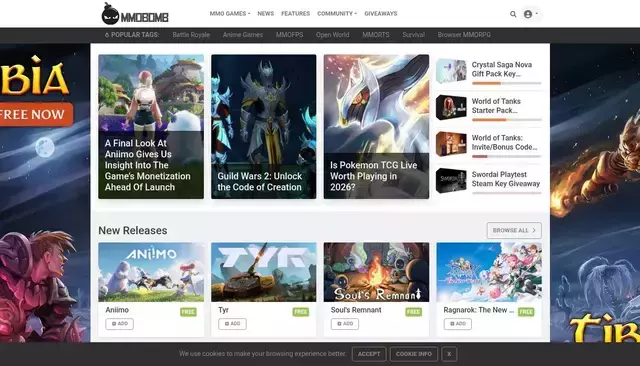Add Soul's Remnant to your library

(345, 324)
